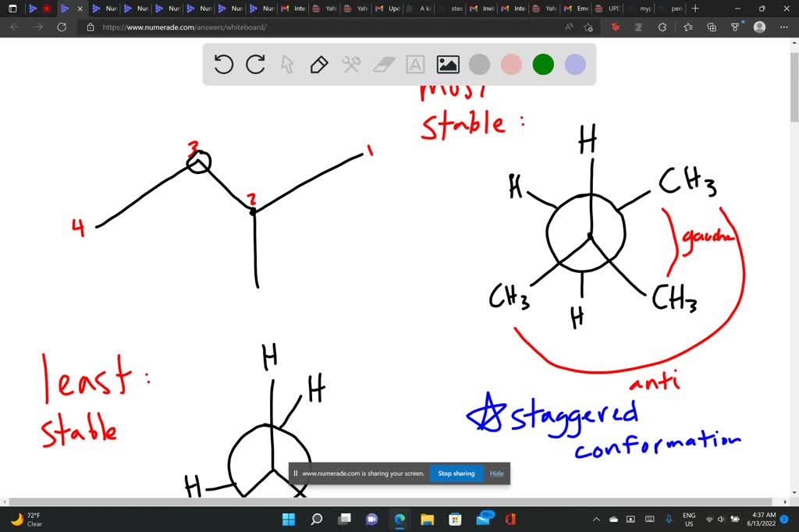This screenshot has width=799, height=532.
Task: Open the scissors cut tool
Action: pos(351,65)
